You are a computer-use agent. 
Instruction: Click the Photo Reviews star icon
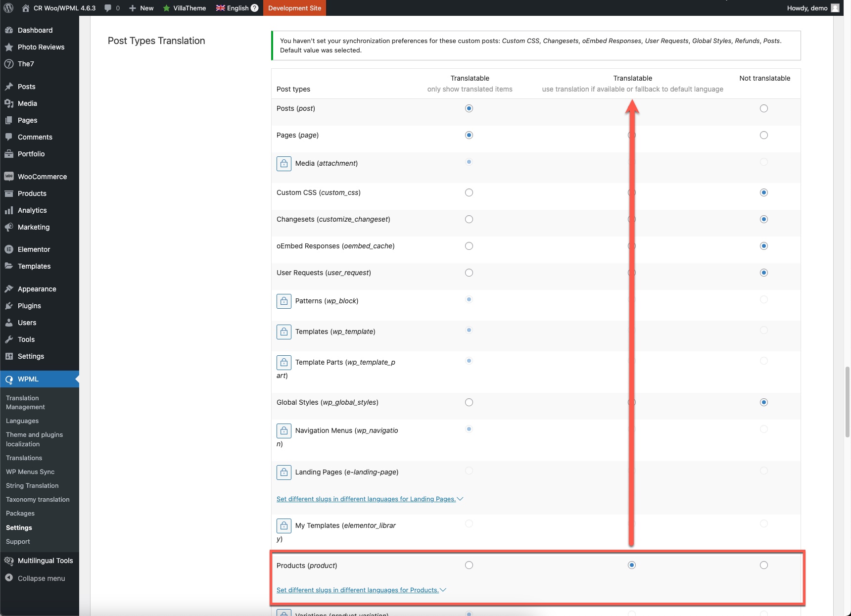click(x=9, y=47)
